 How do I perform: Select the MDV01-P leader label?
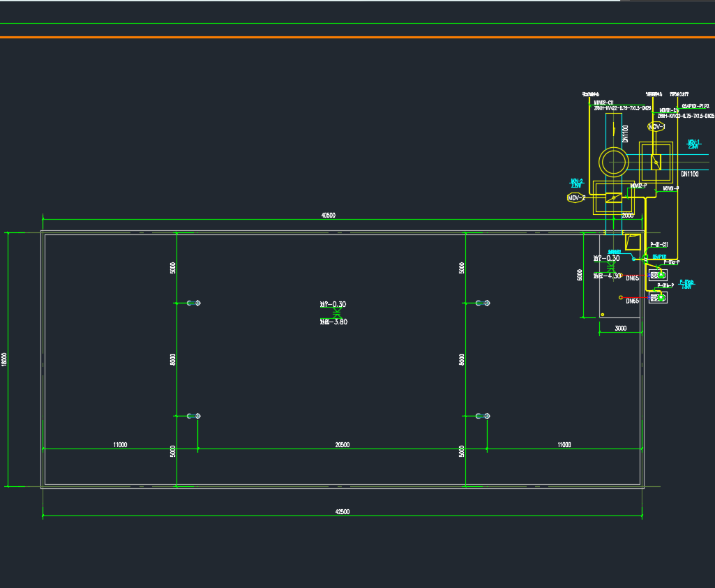(x=671, y=188)
